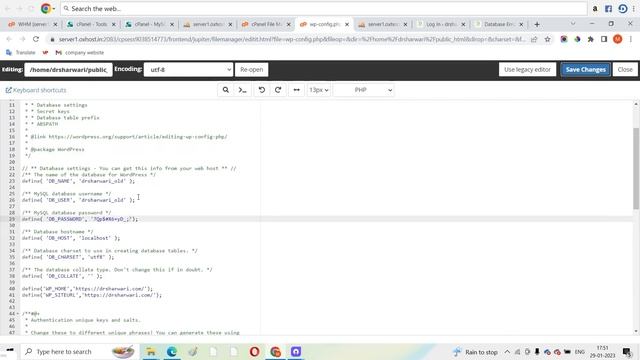640x360 pixels.
Task: Click the browser address bar URL
Action: pyautogui.click(x=292, y=39)
